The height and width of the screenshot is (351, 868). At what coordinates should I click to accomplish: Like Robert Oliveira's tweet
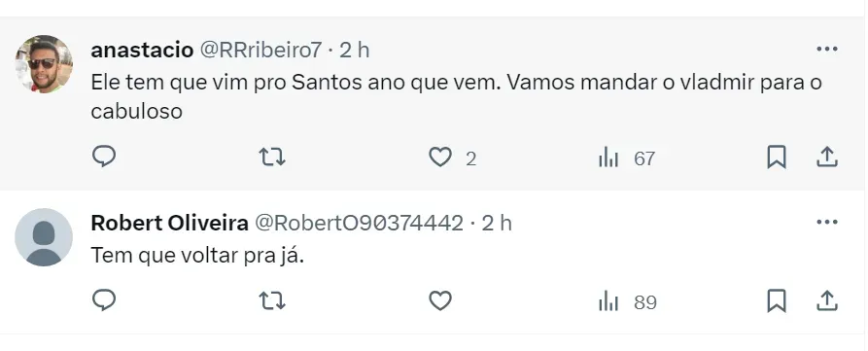click(440, 301)
